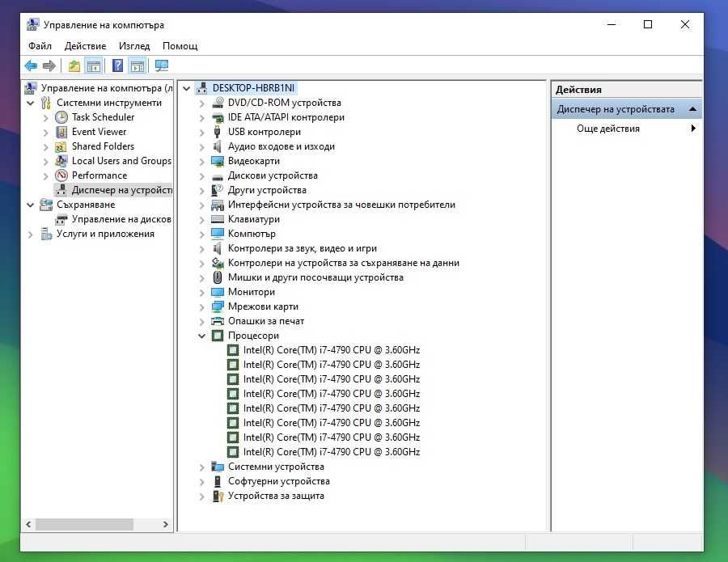Expand the Видеокарти category
The height and width of the screenshot is (562, 728).
click(202, 161)
